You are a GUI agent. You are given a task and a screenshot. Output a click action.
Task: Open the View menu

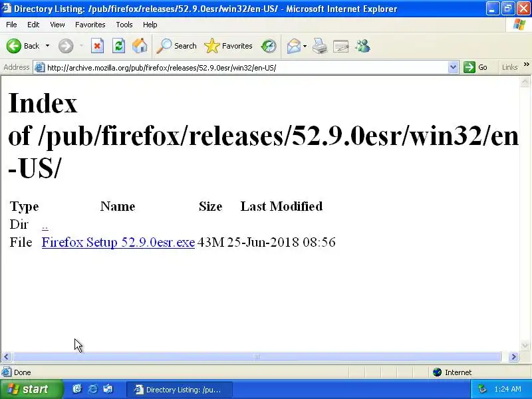(x=57, y=25)
